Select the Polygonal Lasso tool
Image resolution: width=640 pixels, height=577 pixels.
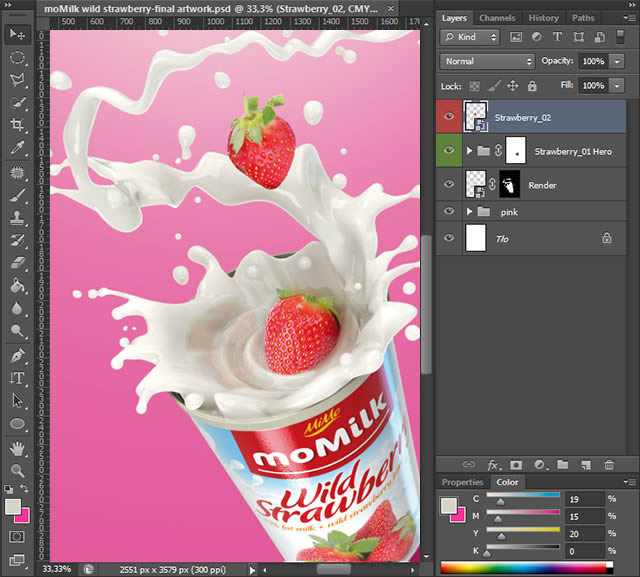17,80
